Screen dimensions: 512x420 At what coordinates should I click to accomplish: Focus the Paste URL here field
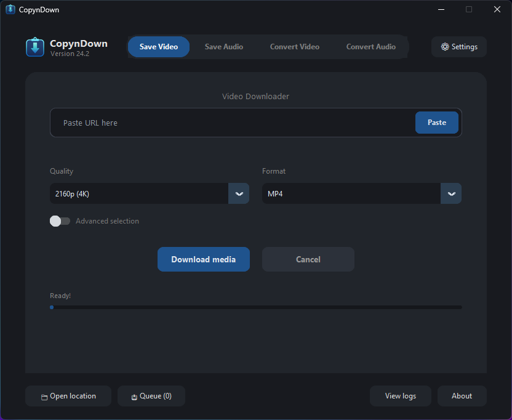[x=233, y=123]
